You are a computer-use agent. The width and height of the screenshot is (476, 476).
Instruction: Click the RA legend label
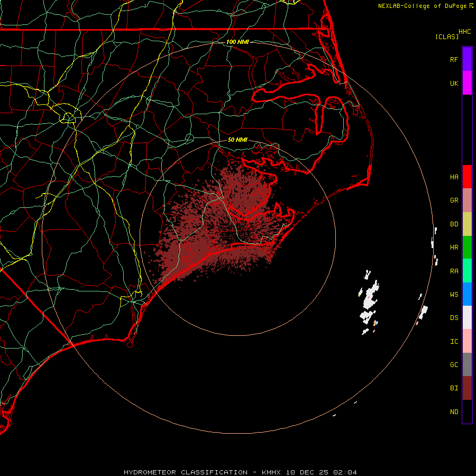pos(454,271)
